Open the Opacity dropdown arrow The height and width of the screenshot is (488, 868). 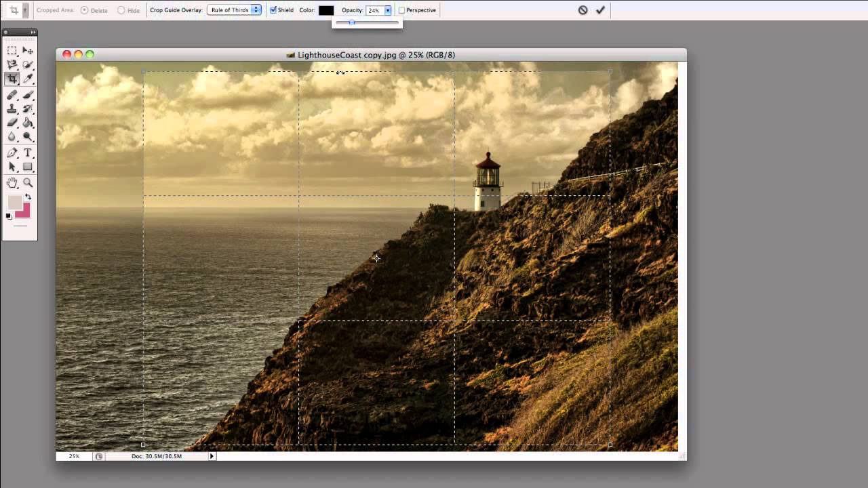[388, 10]
